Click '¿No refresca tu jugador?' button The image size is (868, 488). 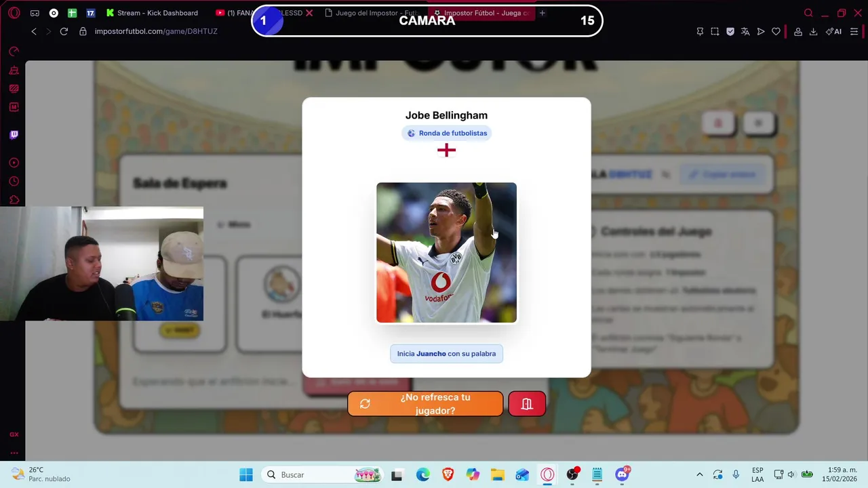click(425, 404)
